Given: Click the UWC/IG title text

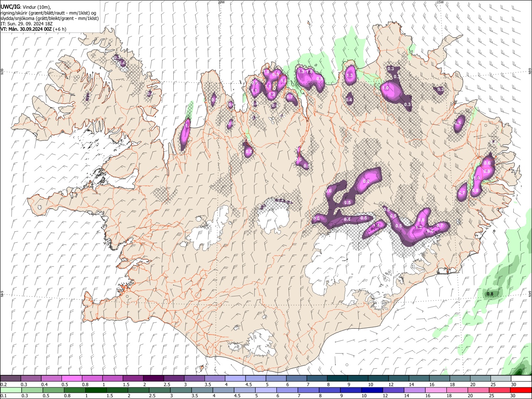Looking at the screenshot, I should point(10,7).
